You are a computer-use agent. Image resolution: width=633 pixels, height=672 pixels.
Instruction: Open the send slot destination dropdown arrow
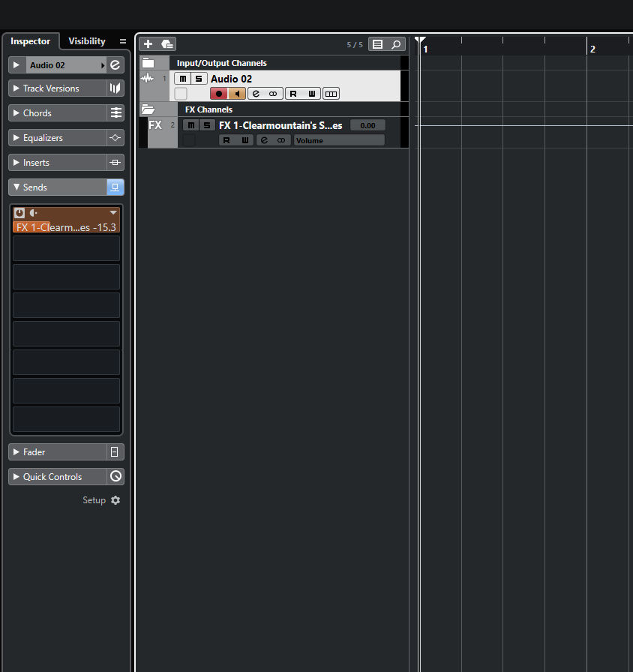click(x=113, y=212)
